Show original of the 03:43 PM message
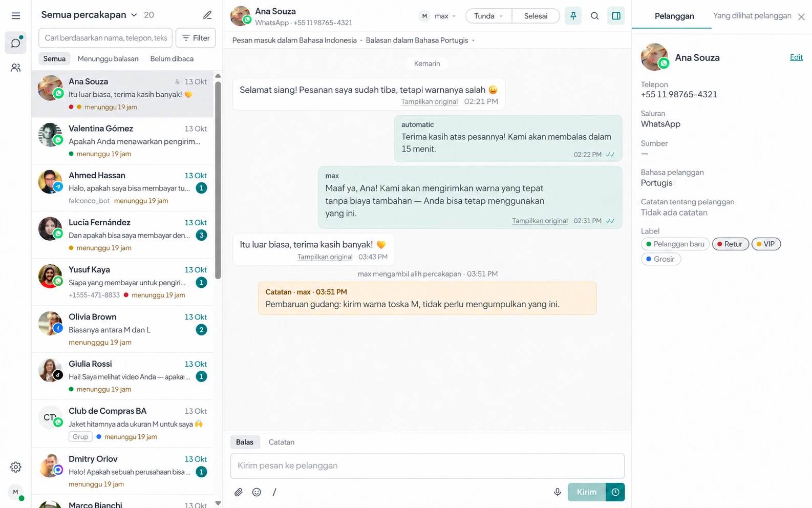Screen dimensions: 812x508 325,257
